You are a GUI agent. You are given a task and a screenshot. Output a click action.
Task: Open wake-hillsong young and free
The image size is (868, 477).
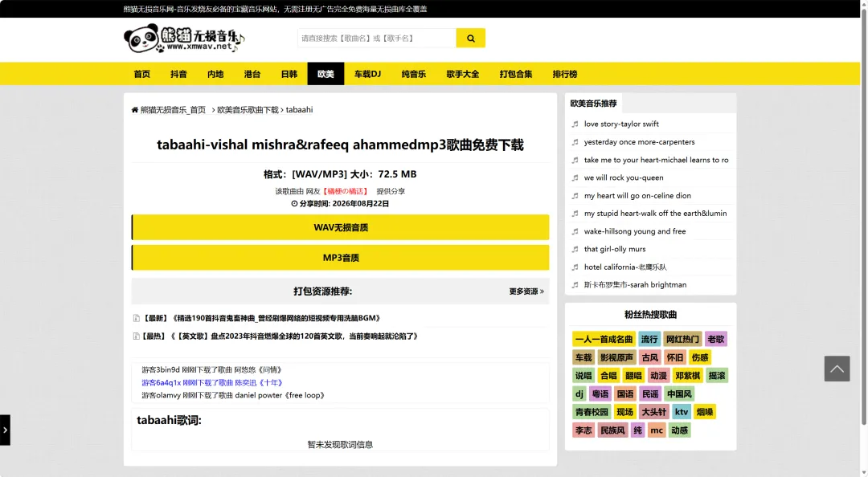click(x=634, y=231)
